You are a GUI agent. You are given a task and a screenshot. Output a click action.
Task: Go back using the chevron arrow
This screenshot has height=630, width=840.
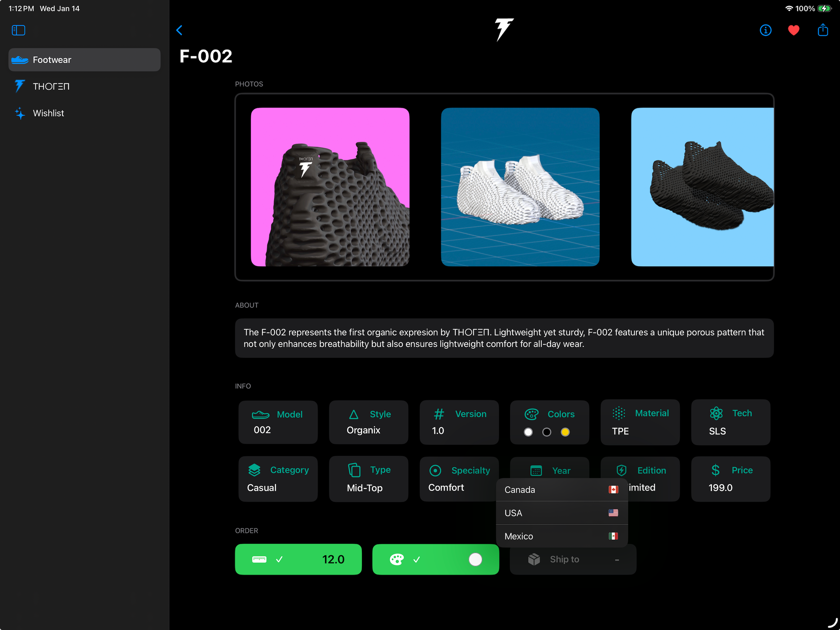pos(179,30)
